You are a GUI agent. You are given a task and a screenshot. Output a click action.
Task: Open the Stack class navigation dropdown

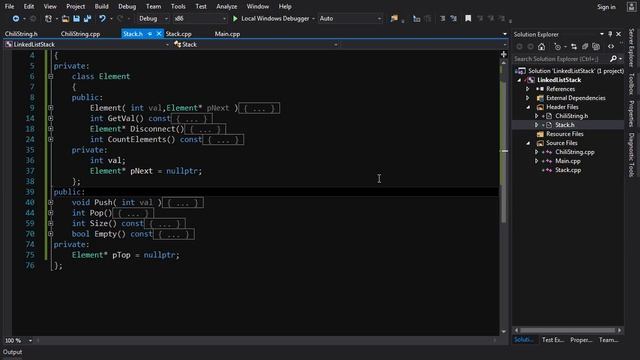click(x=256, y=44)
